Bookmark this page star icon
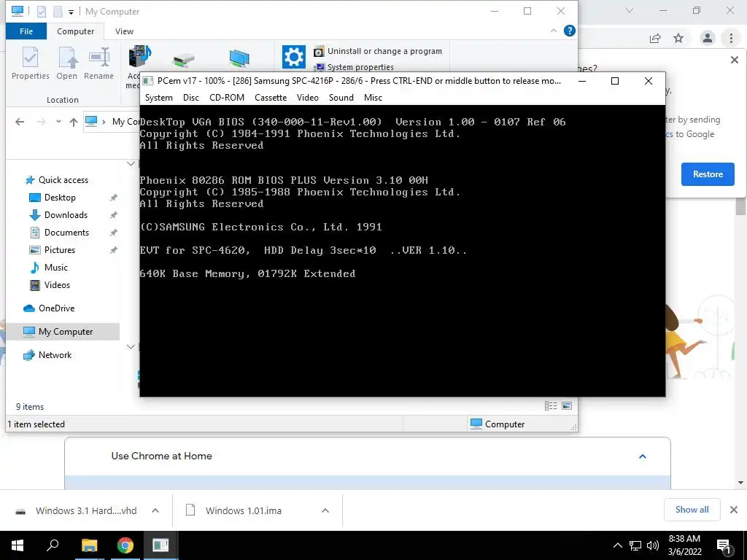Viewport: 747px width, 560px height. [678, 38]
